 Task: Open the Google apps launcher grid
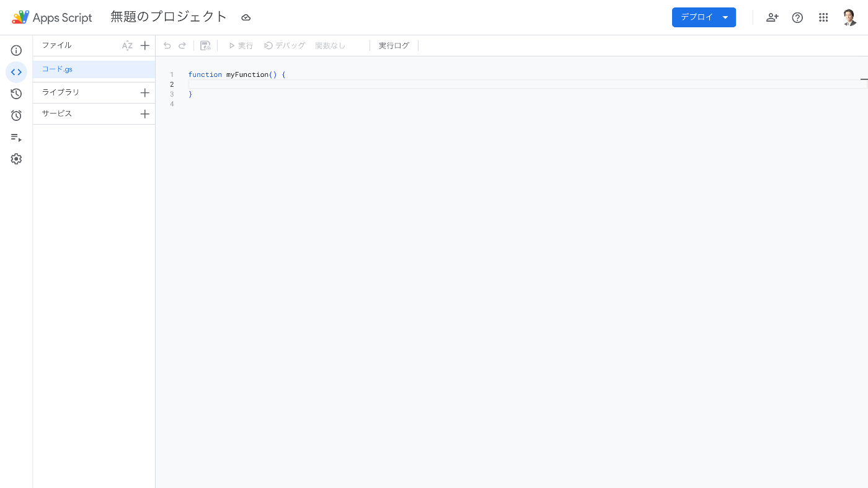point(823,17)
